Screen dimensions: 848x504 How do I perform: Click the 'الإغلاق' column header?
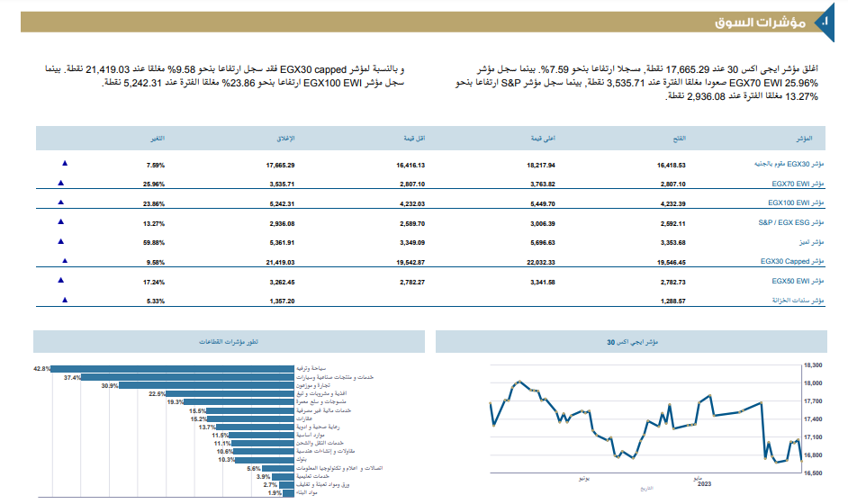click(x=285, y=139)
